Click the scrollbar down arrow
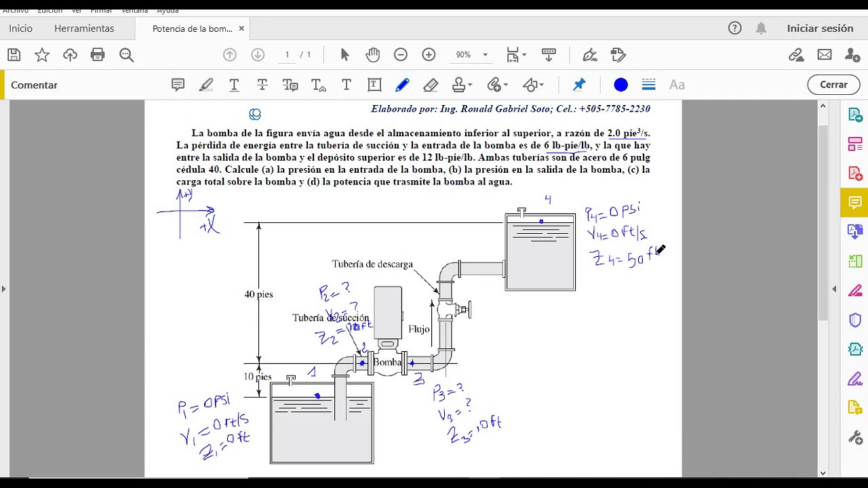This screenshot has height=488, width=868. pyautogui.click(x=823, y=473)
